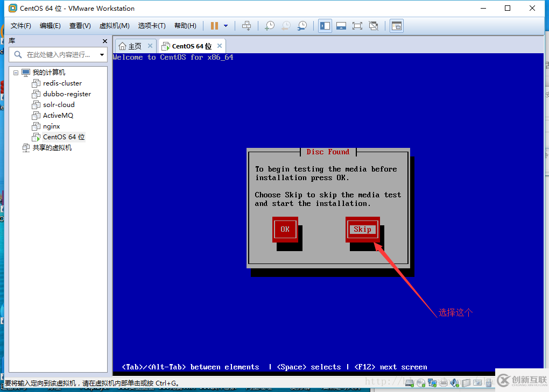Take a snapshot using the clock-plus icon
The width and height of the screenshot is (549, 392).
(270, 26)
